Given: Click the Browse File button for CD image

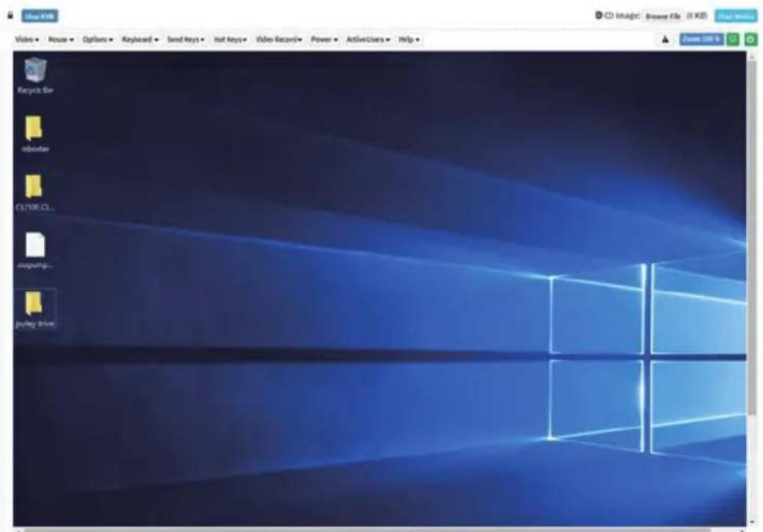Looking at the screenshot, I should (663, 16).
